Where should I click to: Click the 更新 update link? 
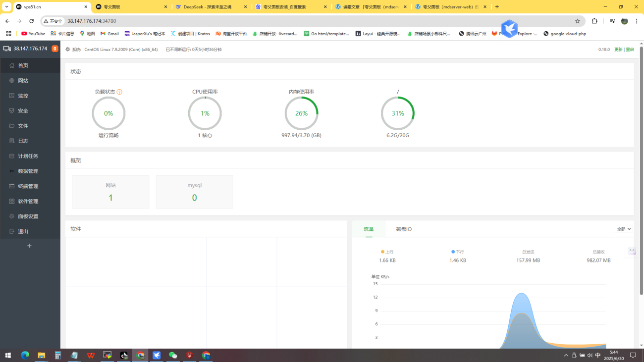618,50
